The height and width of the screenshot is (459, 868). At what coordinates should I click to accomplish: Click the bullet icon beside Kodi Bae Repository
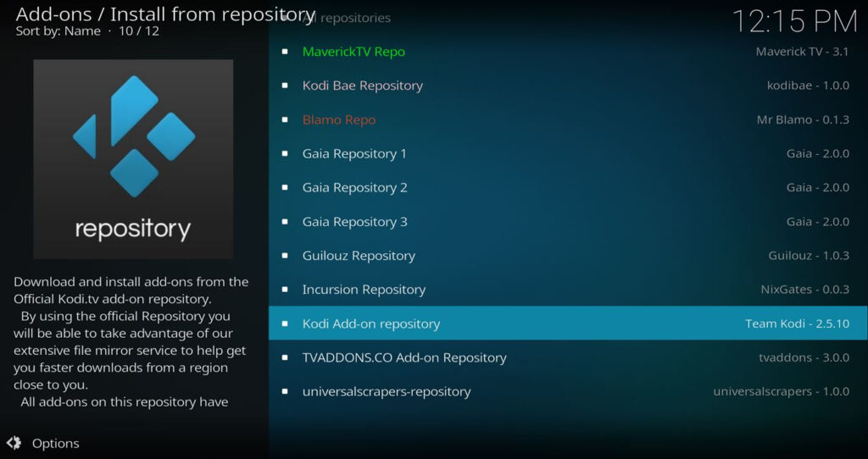pyautogui.click(x=285, y=86)
